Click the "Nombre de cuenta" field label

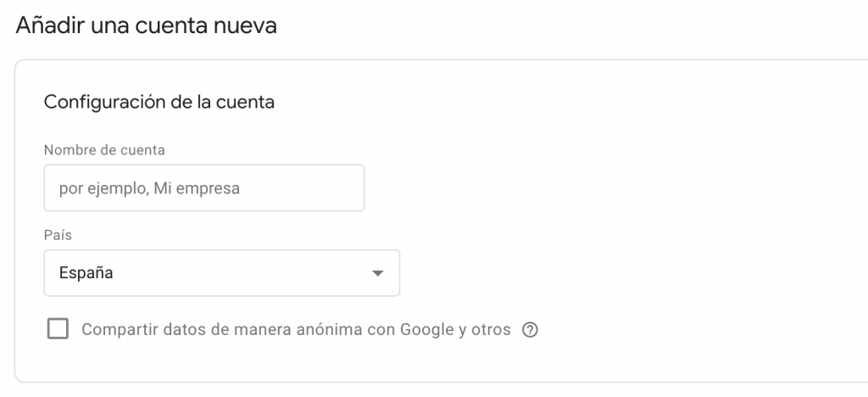[x=104, y=150]
